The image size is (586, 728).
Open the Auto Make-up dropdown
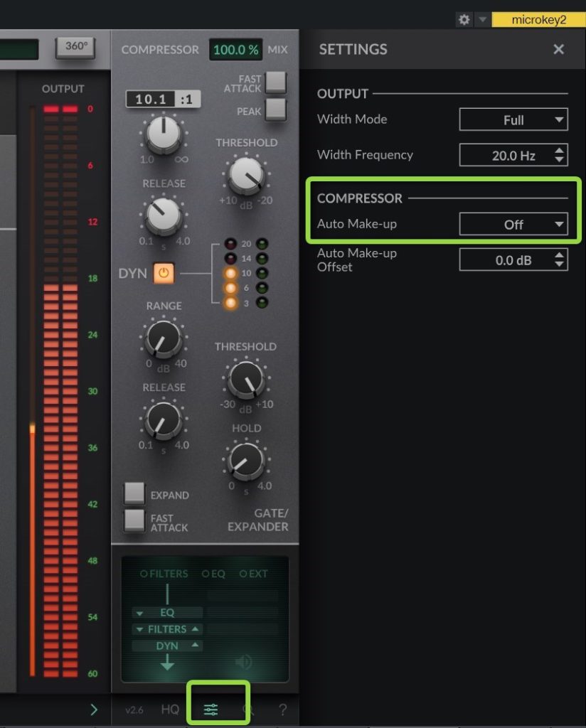pyautogui.click(x=513, y=224)
